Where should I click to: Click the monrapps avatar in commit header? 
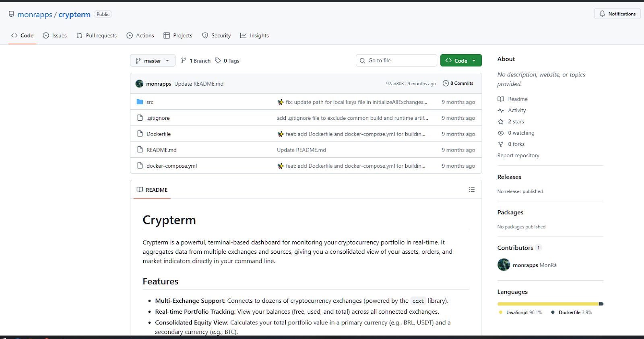tap(139, 84)
